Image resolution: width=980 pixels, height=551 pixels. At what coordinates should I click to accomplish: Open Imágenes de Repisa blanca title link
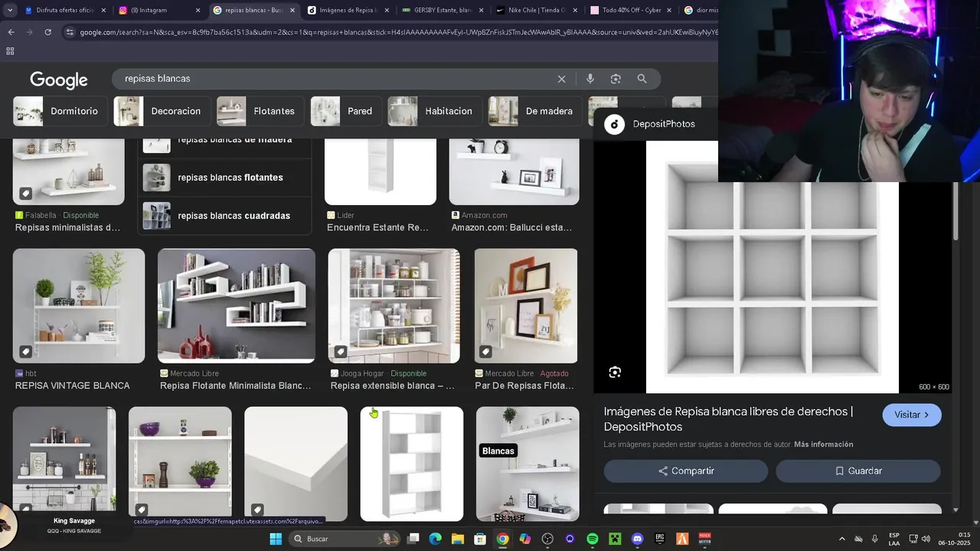(728, 419)
